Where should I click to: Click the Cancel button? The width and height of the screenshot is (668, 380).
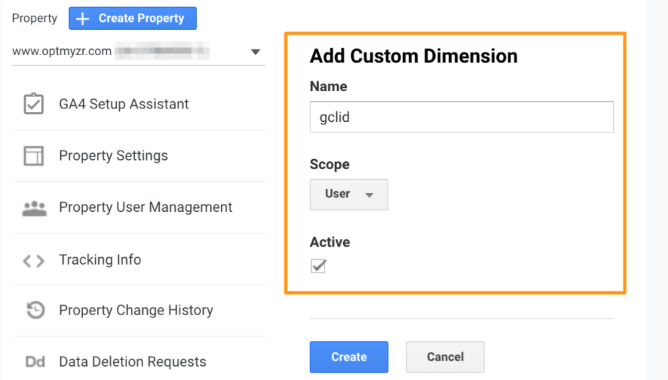(x=445, y=357)
